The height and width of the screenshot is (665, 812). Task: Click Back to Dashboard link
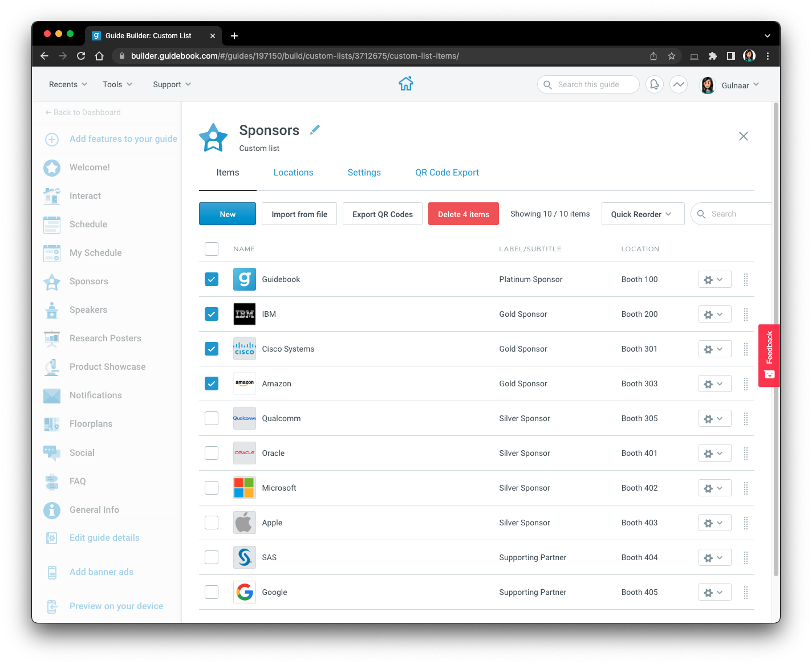[83, 112]
